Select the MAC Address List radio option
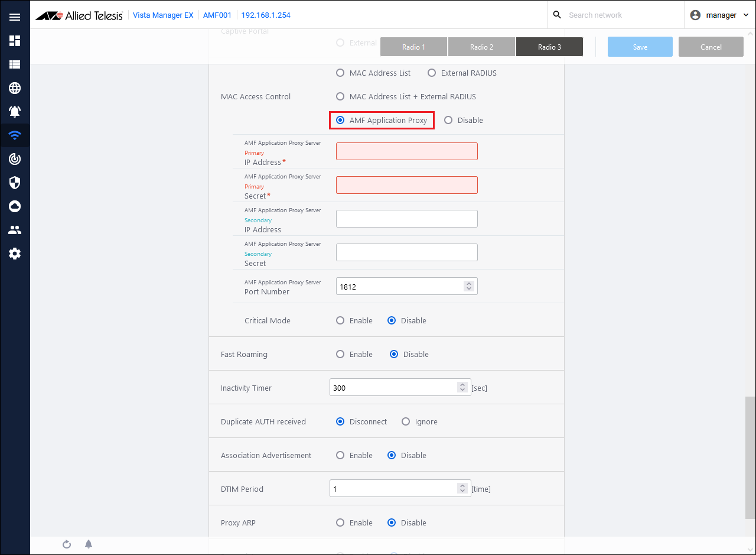Viewport: 756px width, 555px height. 340,73
